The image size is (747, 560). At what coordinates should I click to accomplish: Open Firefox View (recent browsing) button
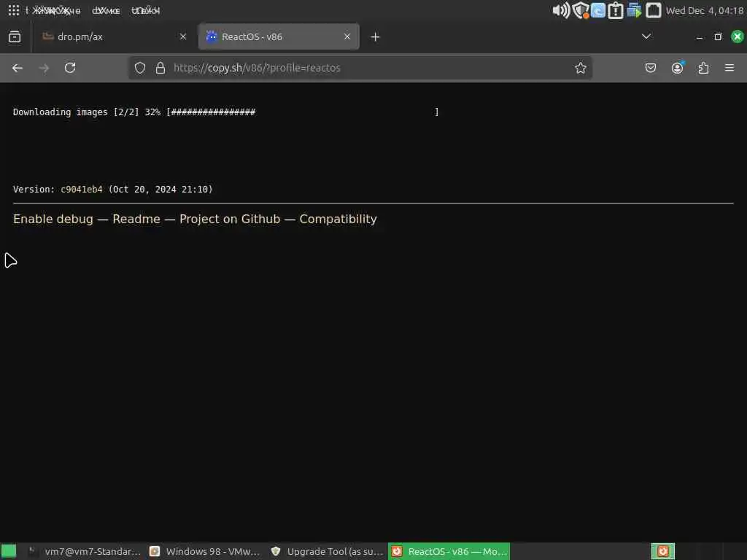15,36
